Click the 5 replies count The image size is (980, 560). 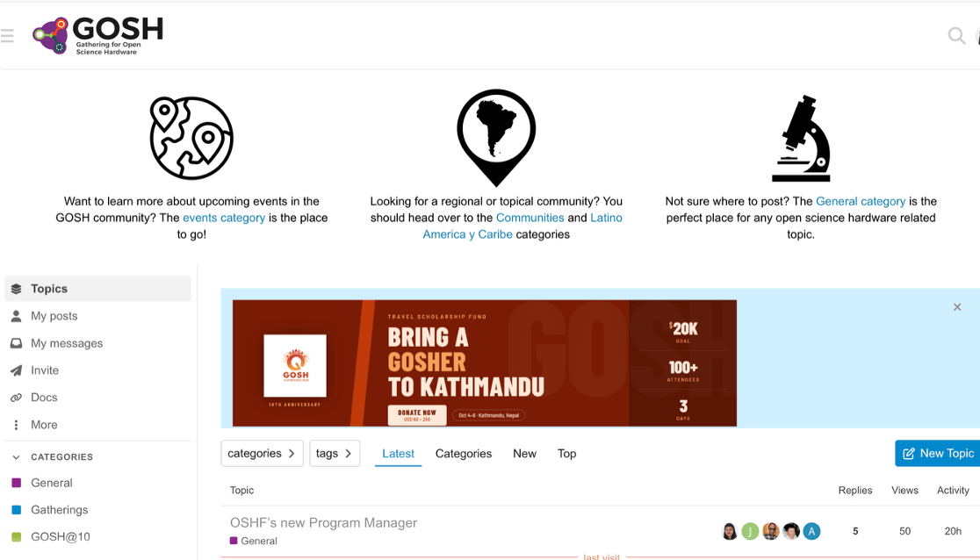[x=855, y=531]
